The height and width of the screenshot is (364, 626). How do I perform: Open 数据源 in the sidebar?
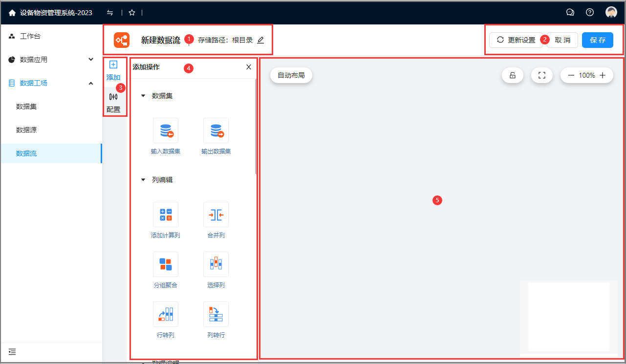click(x=26, y=130)
